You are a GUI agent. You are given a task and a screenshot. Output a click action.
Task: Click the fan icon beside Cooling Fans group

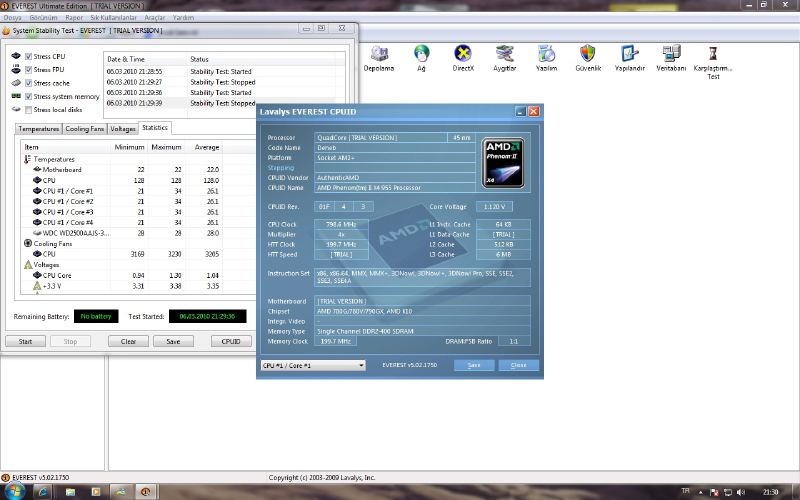point(28,243)
